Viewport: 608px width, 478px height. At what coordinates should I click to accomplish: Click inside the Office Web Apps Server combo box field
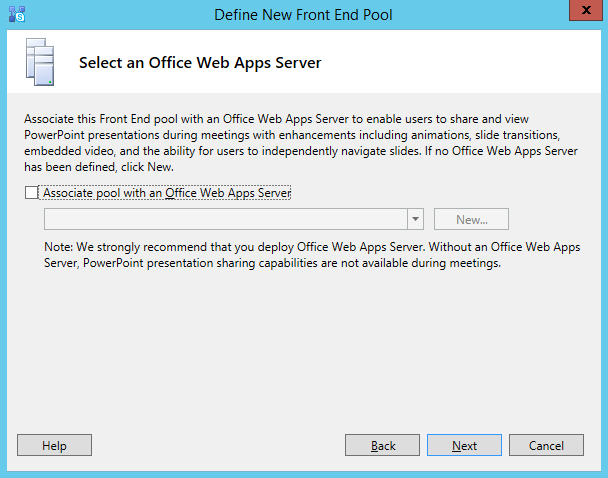[225, 219]
